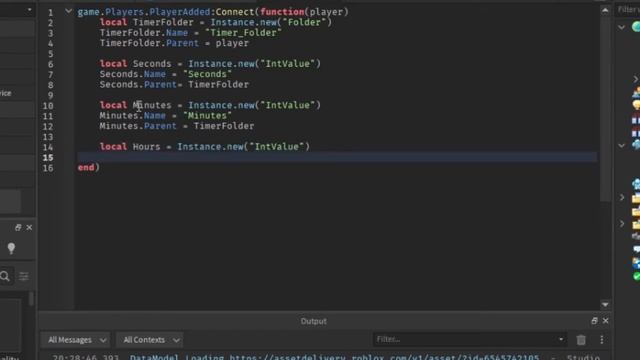
Task: Click the magnifier search icon in left panel
Action: [x=5, y=276]
